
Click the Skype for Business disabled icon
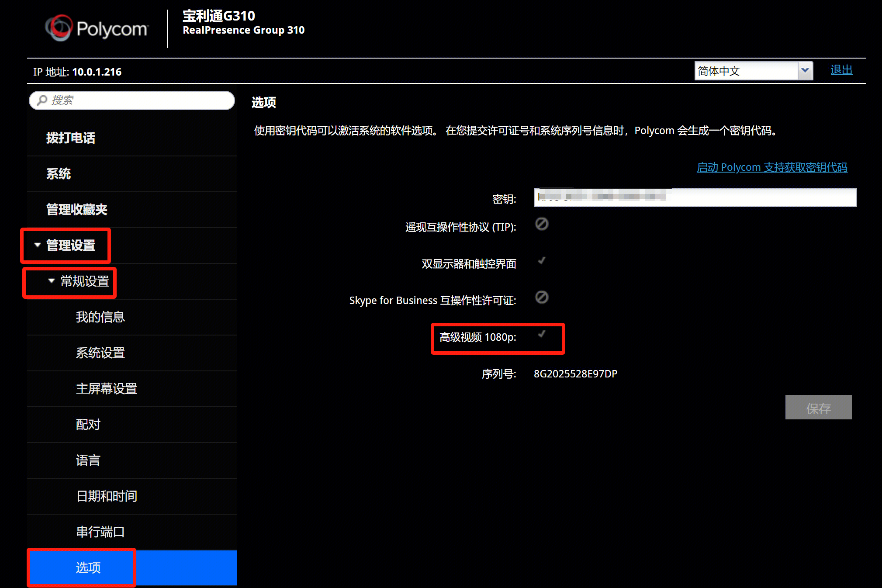click(x=542, y=297)
